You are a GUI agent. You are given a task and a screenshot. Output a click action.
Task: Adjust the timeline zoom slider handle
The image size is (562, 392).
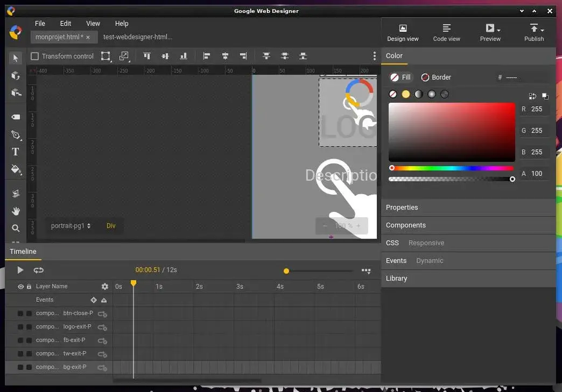286,271
